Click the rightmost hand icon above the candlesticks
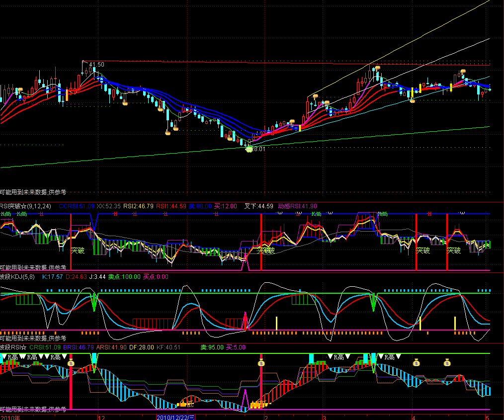The image size is (504, 420). (462, 73)
